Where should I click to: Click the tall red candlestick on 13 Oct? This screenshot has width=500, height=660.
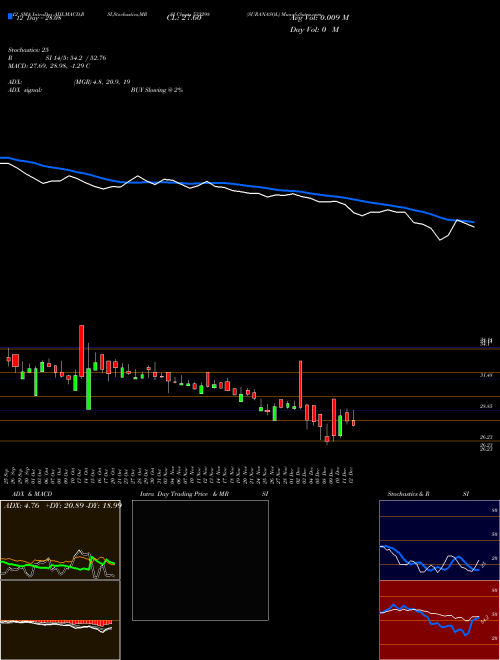tap(82, 351)
